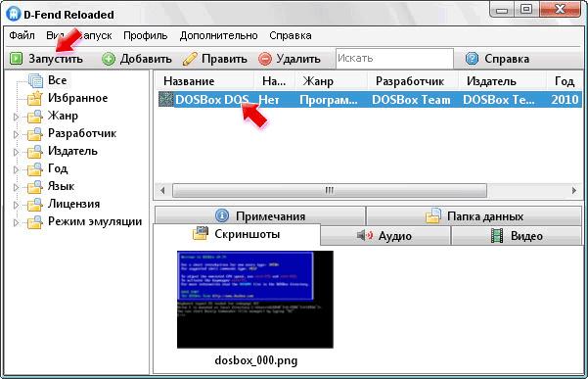Click the green plus Добавить icon
The height and width of the screenshot is (379, 588).
pos(109,59)
